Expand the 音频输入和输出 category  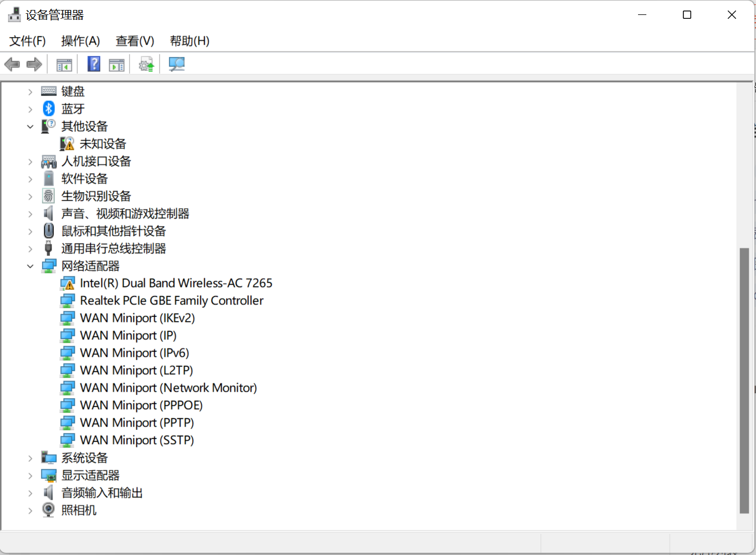(30, 493)
